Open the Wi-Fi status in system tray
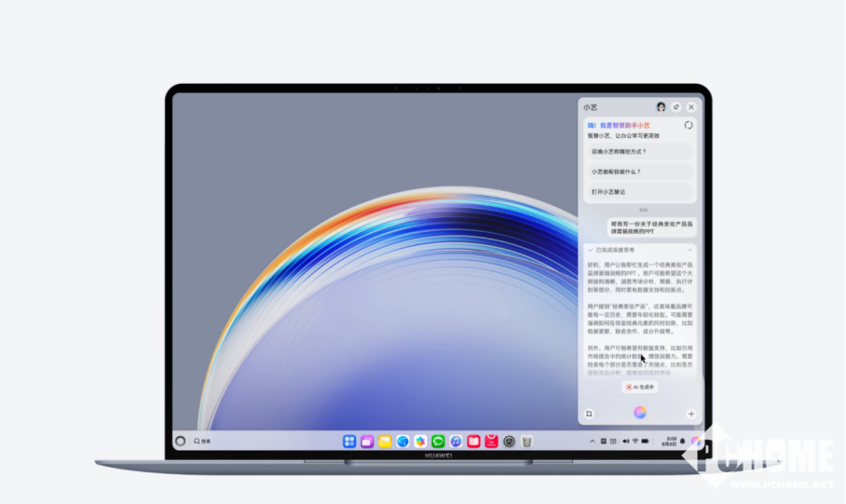 635,441
